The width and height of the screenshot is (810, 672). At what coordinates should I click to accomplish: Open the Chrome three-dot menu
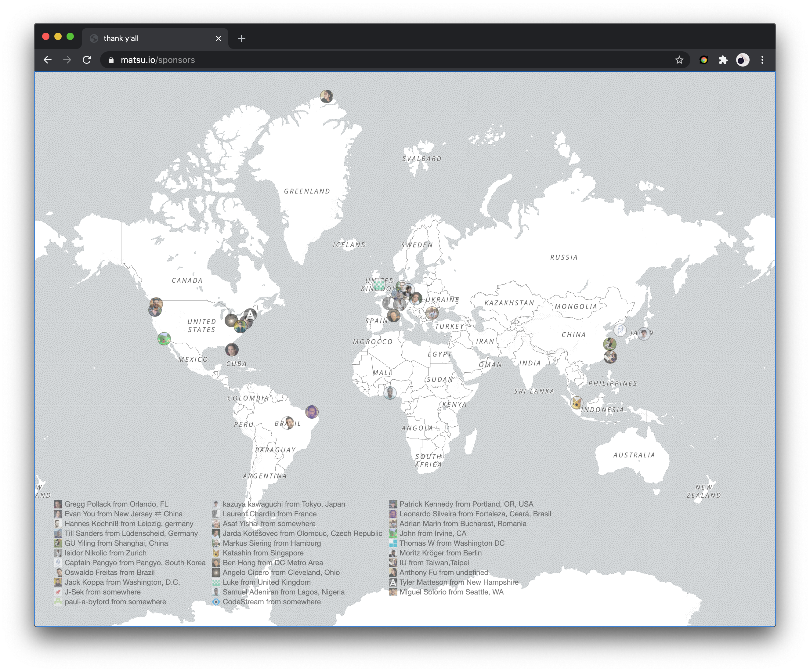point(762,60)
